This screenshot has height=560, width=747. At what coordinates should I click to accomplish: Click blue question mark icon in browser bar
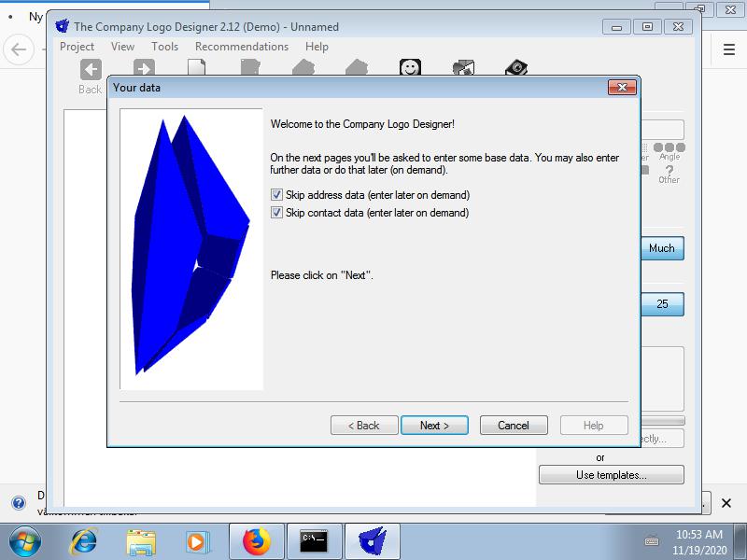[x=19, y=503]
